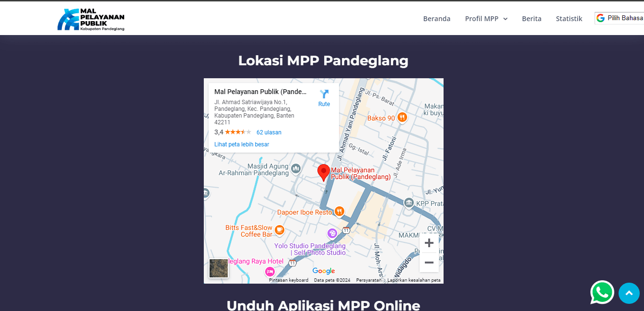Click the Lokasi MPP Pandeglang heading

click(323, 60)
